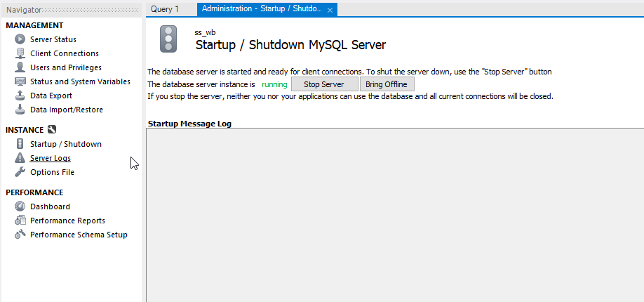Click the Data Export icon

[x=20, y=96]
